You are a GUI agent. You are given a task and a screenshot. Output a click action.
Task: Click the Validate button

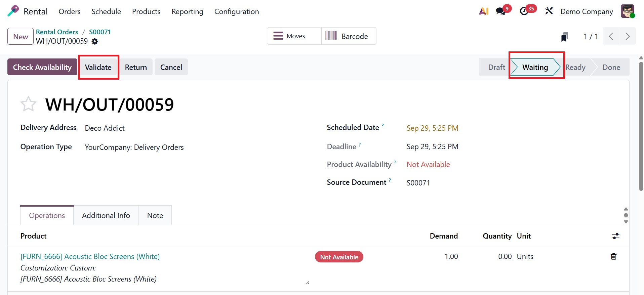[x=98, y=67]
